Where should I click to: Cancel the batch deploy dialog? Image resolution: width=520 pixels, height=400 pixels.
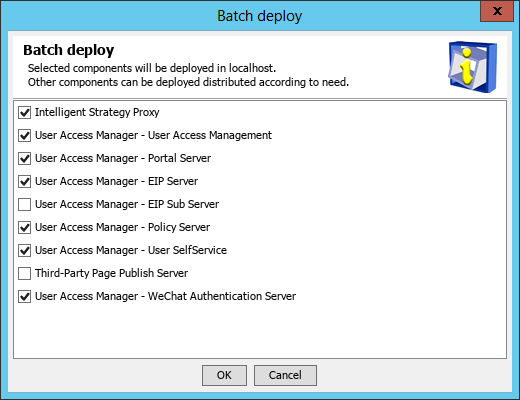[285, 375]
